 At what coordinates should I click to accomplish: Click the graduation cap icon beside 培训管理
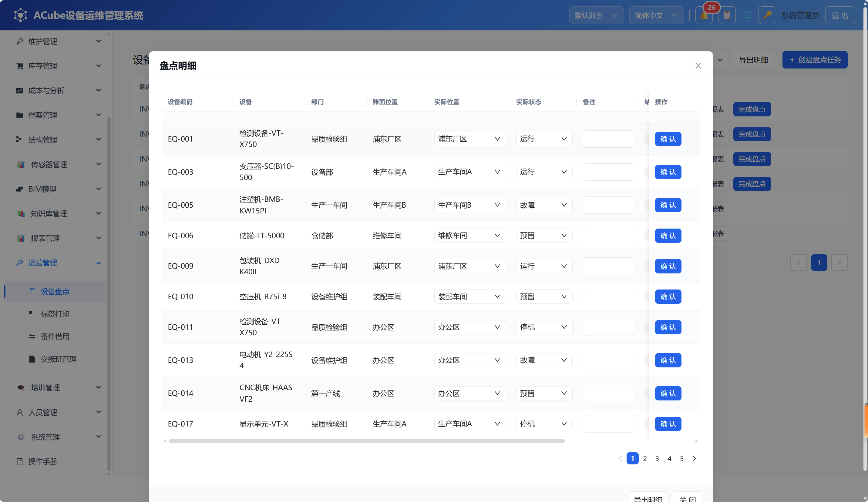tap(21, 388)
